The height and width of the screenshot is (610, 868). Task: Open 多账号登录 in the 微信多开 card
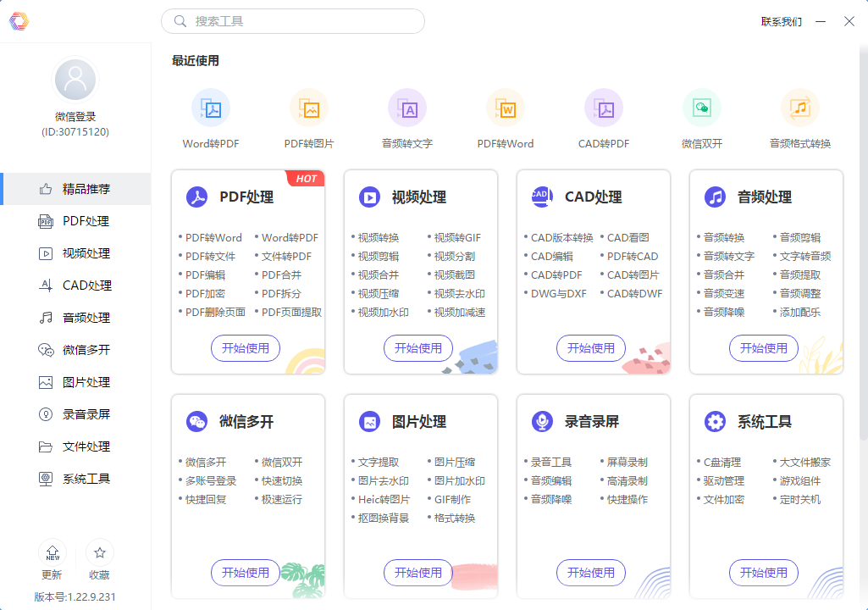coord(210,481)
